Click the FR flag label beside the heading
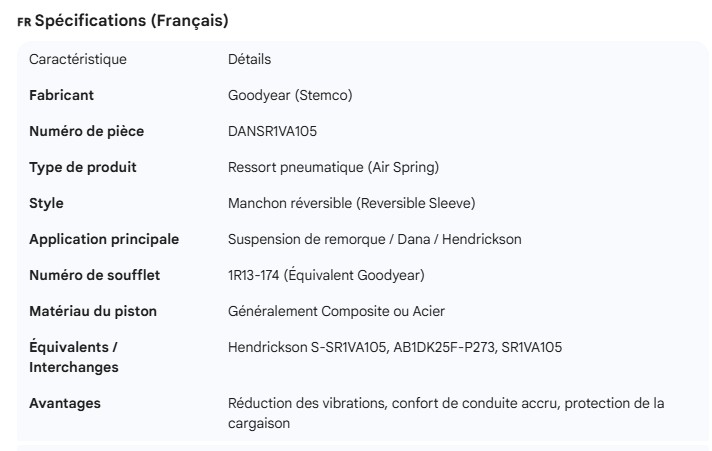 coord(24,22)
